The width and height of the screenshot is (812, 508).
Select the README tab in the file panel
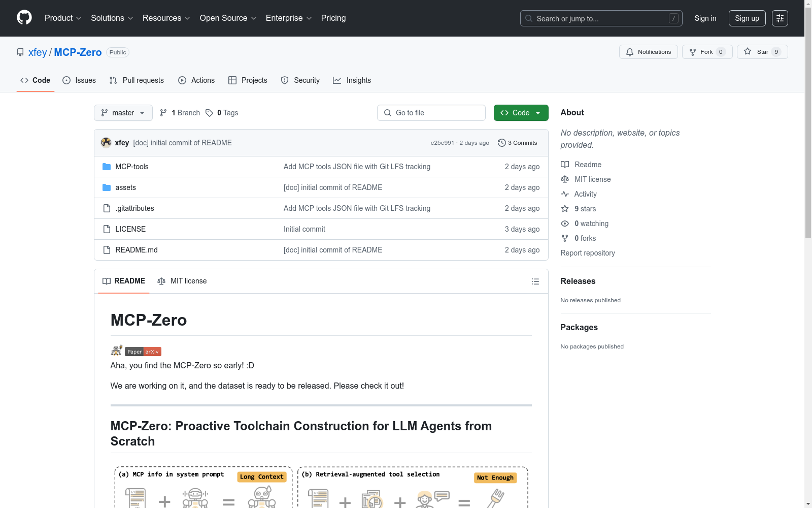[x=124, y=281]
